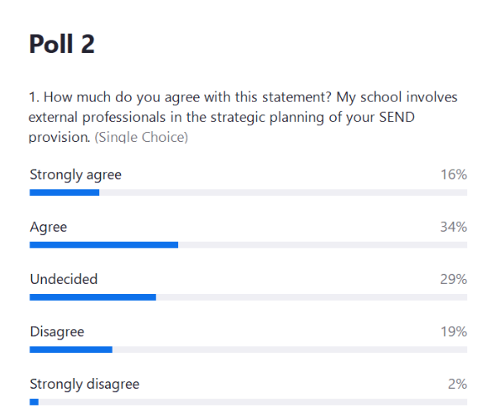Click the blue Undecided progress bar

[x=93, y=297]
